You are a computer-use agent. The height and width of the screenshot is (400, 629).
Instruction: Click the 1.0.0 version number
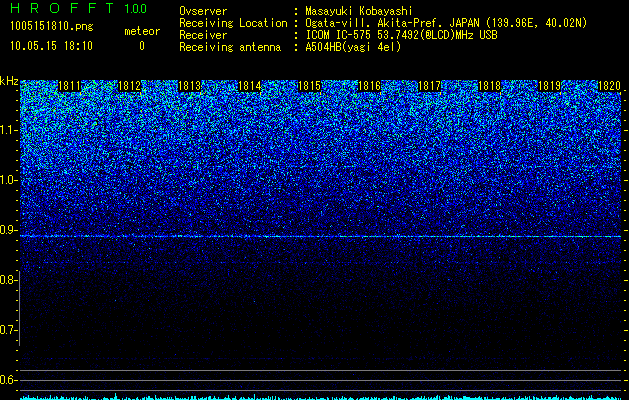[x=136, y=9]
